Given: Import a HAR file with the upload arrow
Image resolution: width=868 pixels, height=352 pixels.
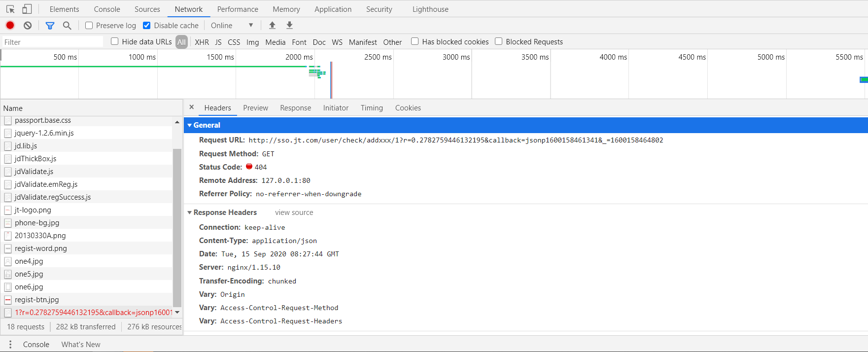Looking at the screenshot, I should pos(272,25).
